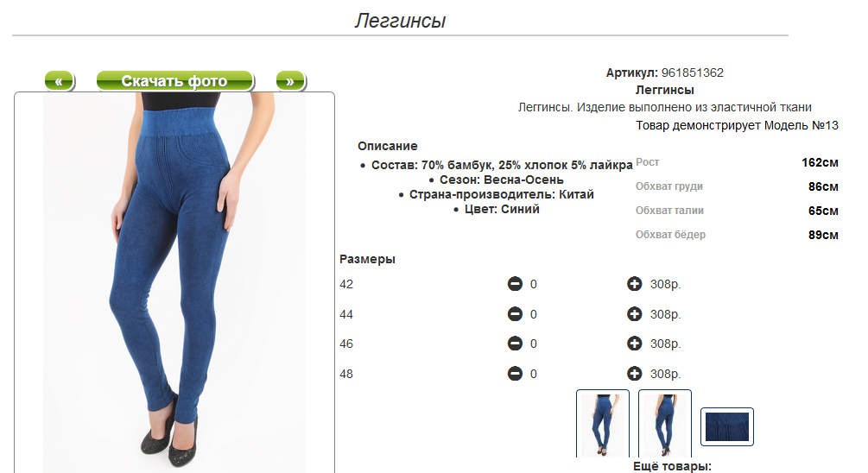Click the Товар демонстрирует Модель №13 text
The image size is (868, 473).
coord(737,125)
